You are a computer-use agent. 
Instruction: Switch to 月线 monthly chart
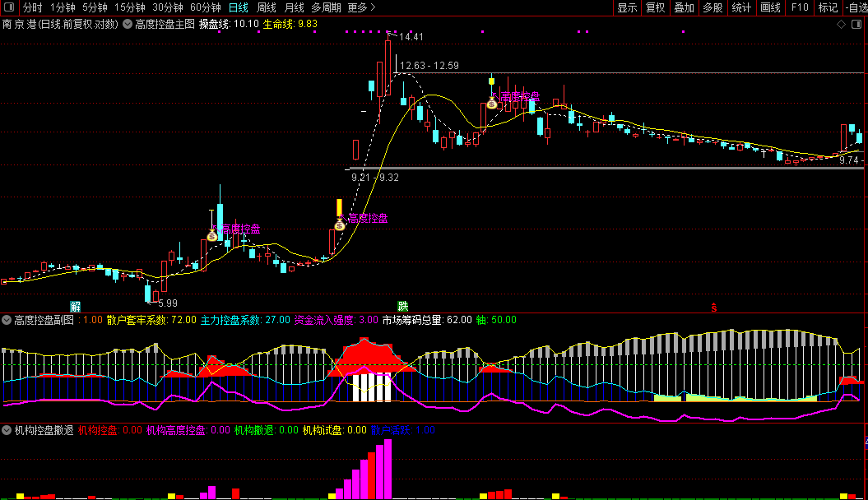point(294,7)
